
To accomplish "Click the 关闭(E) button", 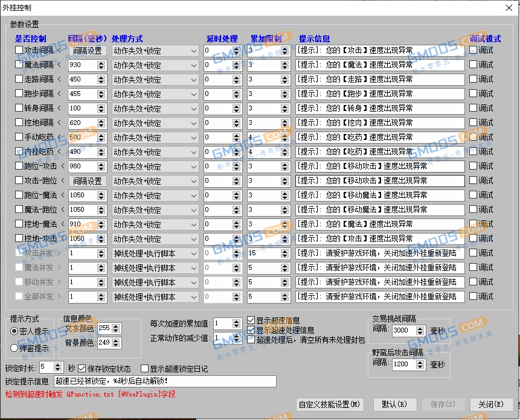I will [x=491, y=404].
